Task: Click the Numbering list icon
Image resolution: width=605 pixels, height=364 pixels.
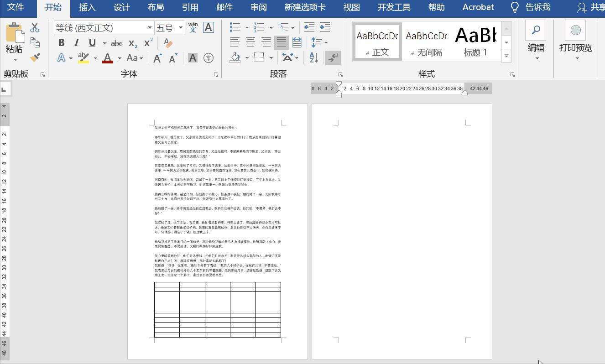Action: pos(259,27)
